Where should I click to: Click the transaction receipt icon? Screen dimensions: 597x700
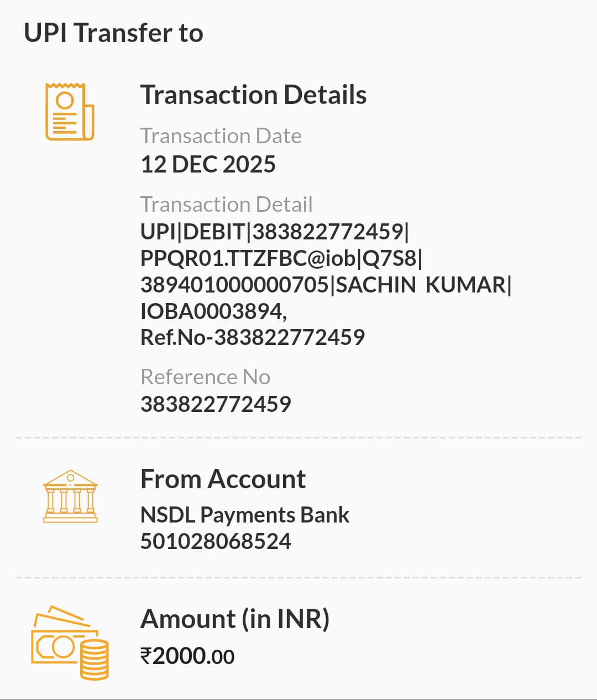pos(70,112)
